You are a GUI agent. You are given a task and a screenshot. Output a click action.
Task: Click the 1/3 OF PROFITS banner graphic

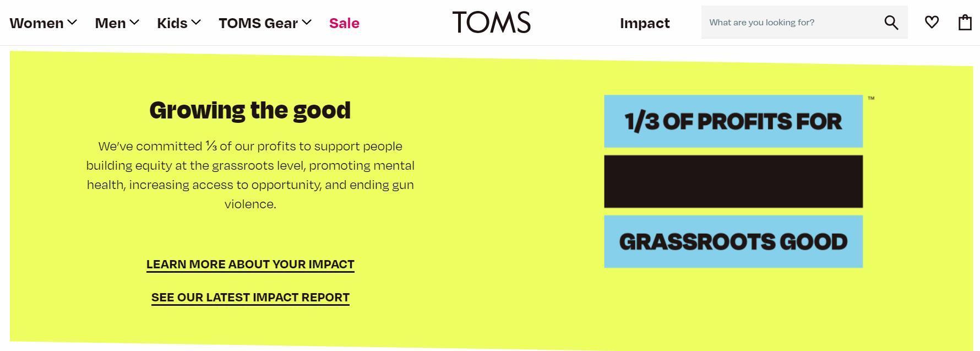click(x=733, y=121)
